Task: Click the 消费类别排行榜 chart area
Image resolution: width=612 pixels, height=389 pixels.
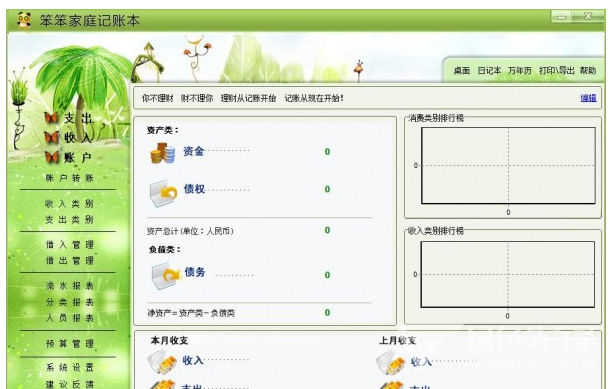Action: pos(508,165)
